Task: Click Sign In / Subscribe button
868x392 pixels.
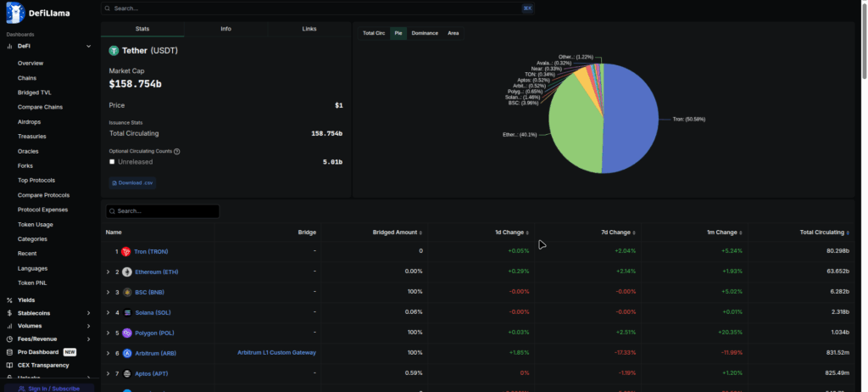Action: pos(49,388)
